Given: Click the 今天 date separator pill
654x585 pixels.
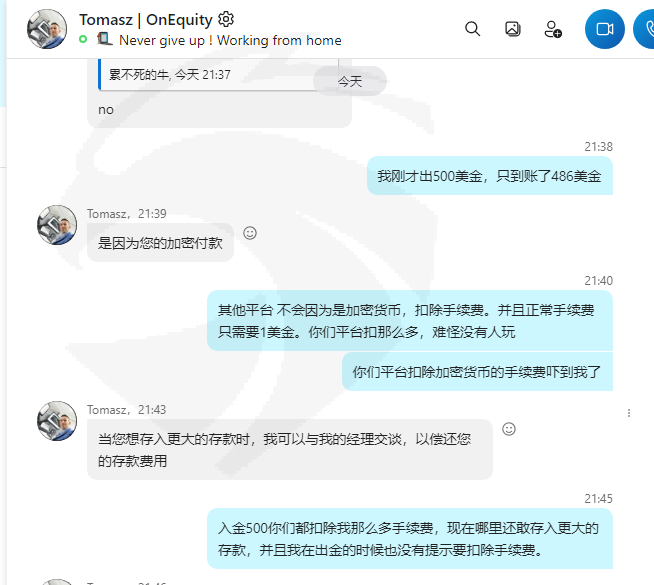Looking at the screenshot, I should [350, 81].
